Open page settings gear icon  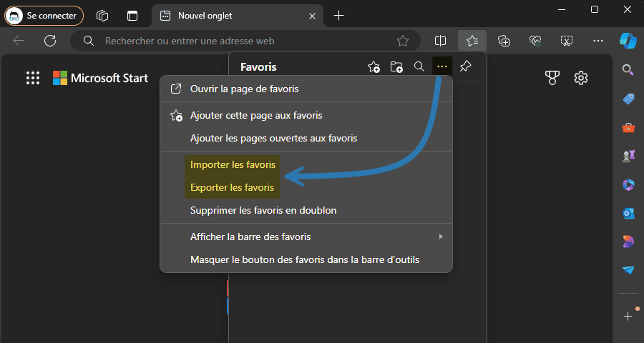(x=581, y=78)
